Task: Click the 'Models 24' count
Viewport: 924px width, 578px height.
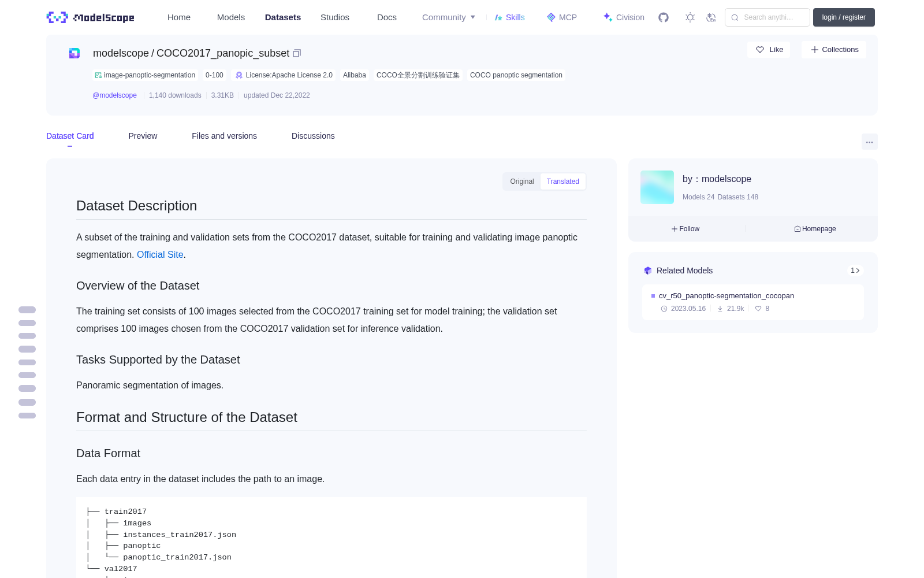Action: pos(698,197)
